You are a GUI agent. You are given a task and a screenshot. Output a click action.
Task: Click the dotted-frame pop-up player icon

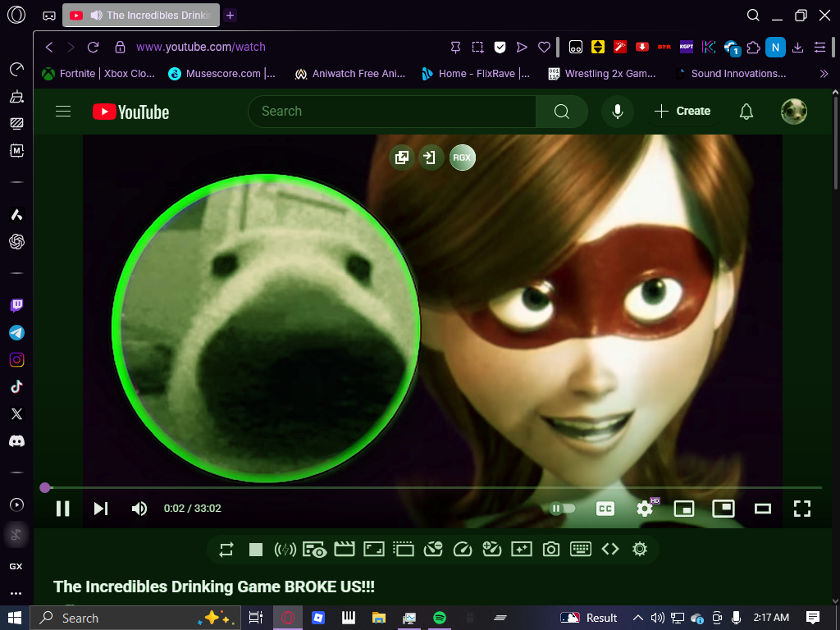[404, 549]
